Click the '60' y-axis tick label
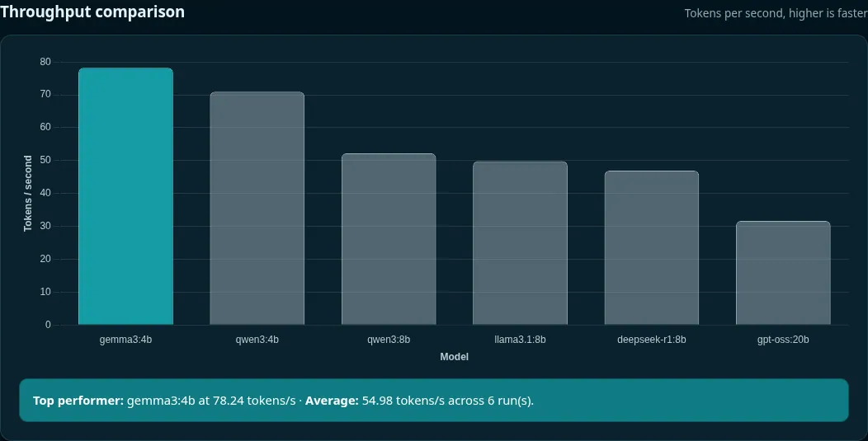This screenshot has height=441, width=868. tap(45, 127)
